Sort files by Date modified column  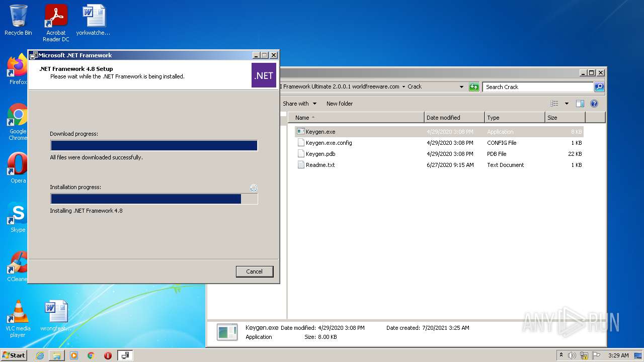[x=454, y=118]
